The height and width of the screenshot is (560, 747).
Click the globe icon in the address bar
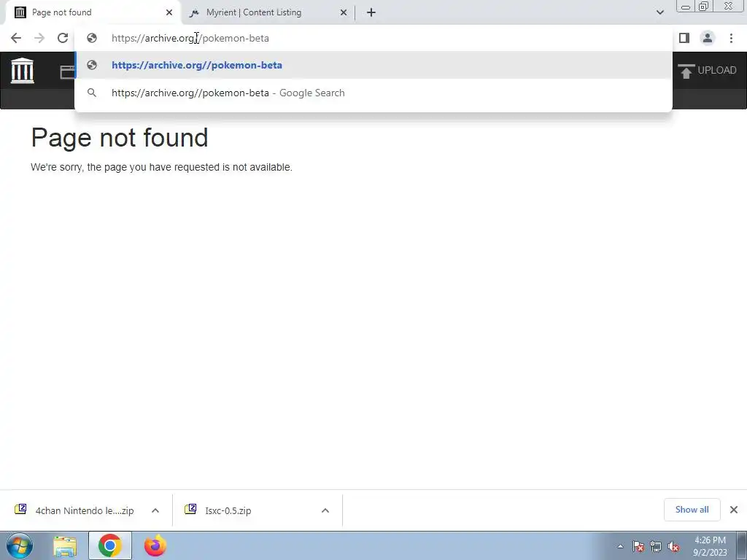(x=92, y=38)
